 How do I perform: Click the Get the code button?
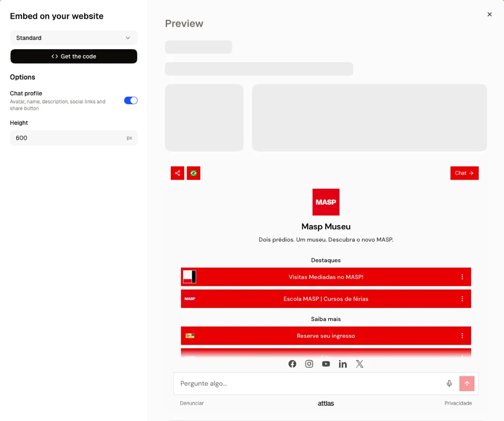click(74, 56)
